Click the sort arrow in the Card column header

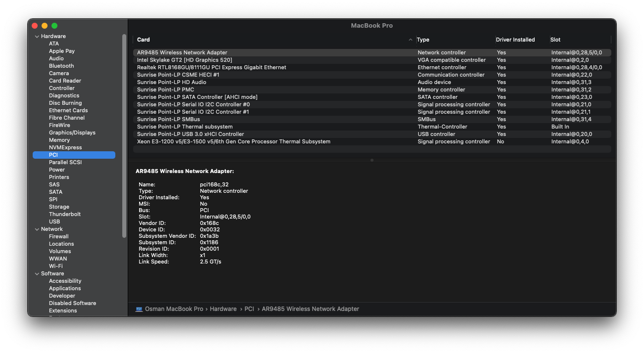(x=410, y=40)
